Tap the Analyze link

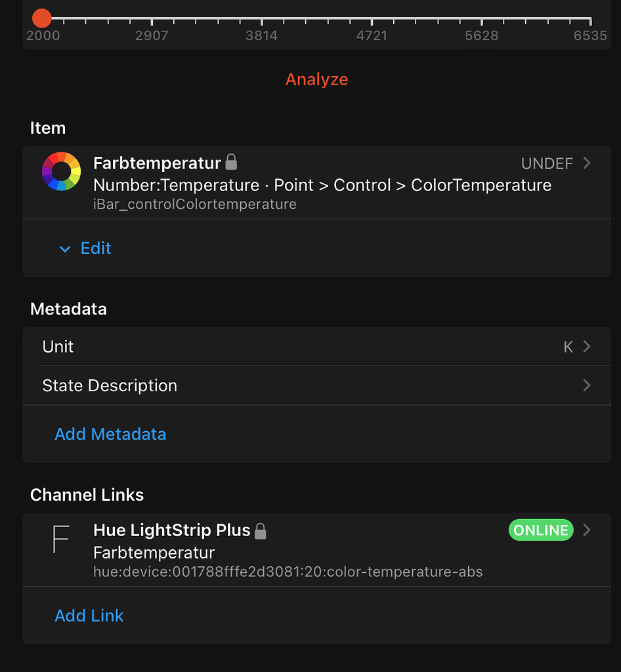point(317,79)
